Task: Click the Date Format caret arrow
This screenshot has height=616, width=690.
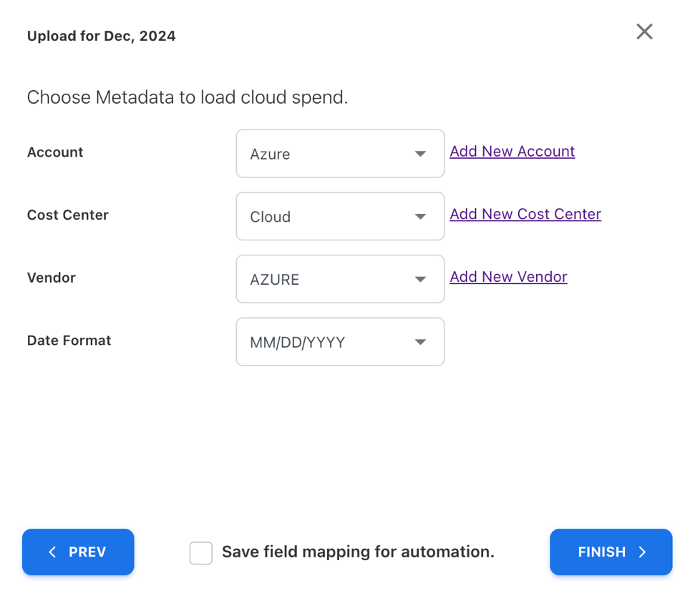Action: (420, 343)
